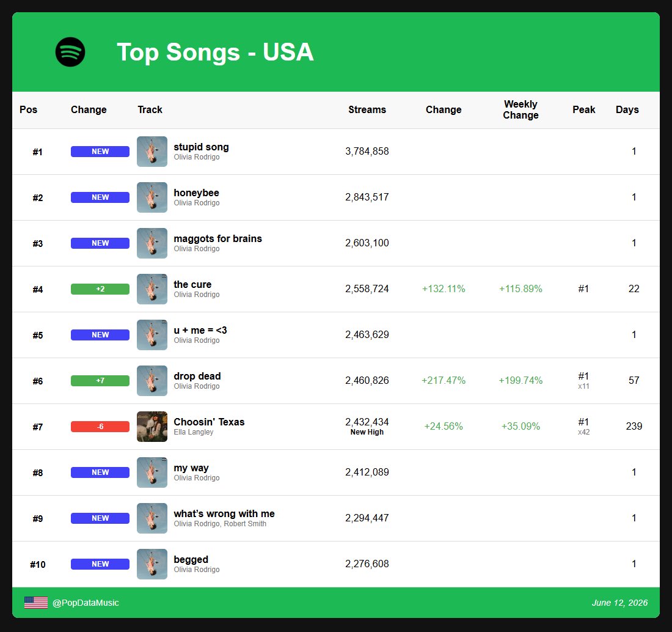Select the what's wrong with me title
672x632 pixels.
224,514
